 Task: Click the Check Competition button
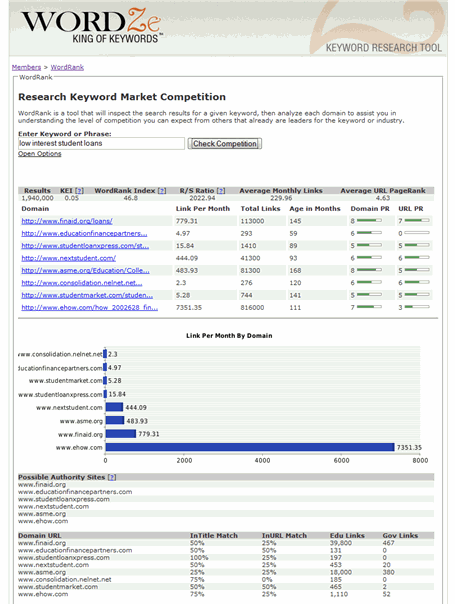(225, 144)
